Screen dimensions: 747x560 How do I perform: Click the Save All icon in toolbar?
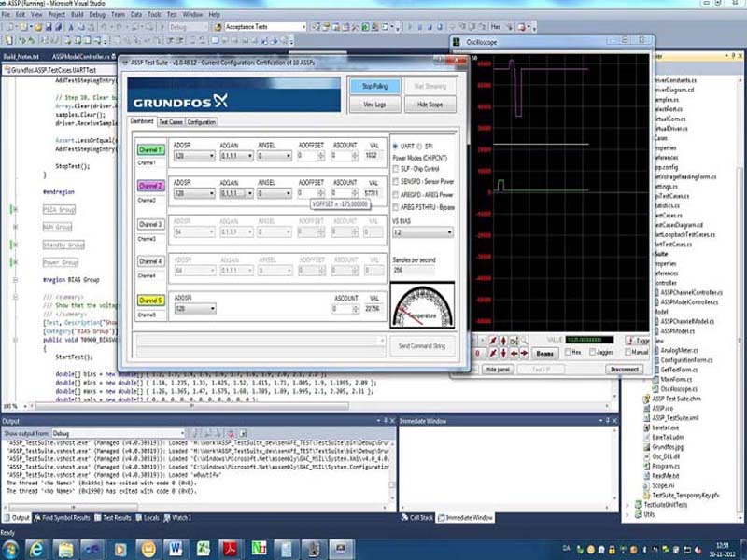coord(58,27)
